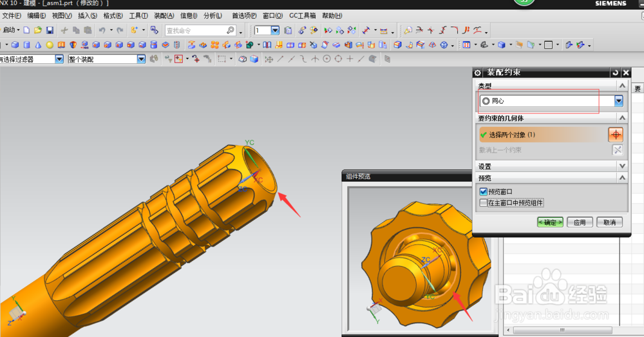
Task: Click the shaded cube render style icon
Action: (502, 45)
